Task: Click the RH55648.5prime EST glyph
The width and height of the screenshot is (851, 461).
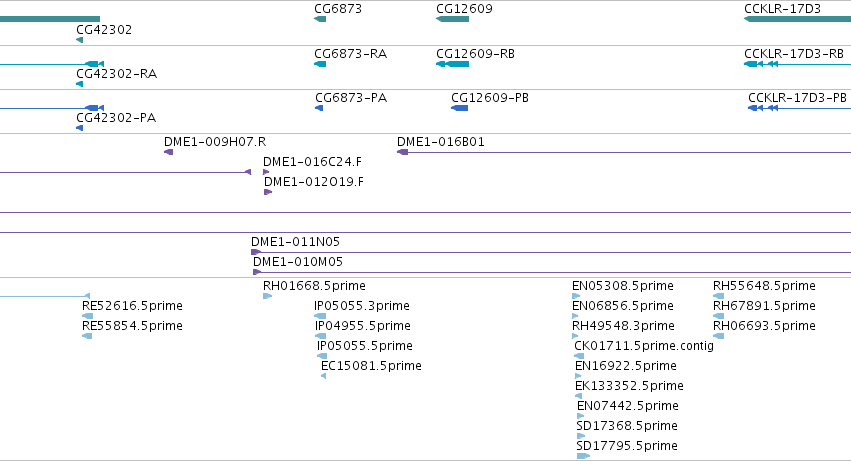Action: pos(719,296)
